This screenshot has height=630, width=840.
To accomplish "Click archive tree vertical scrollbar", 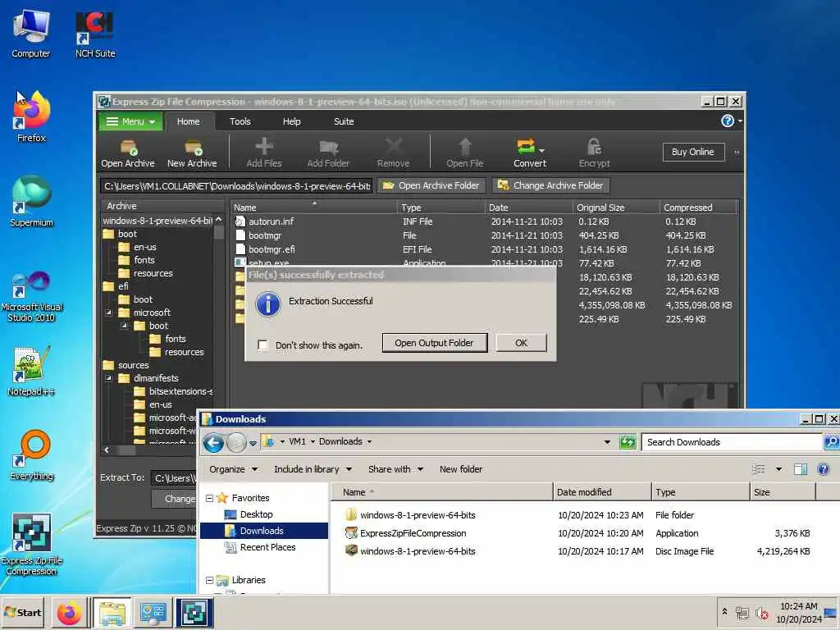I will coord(218,330).
